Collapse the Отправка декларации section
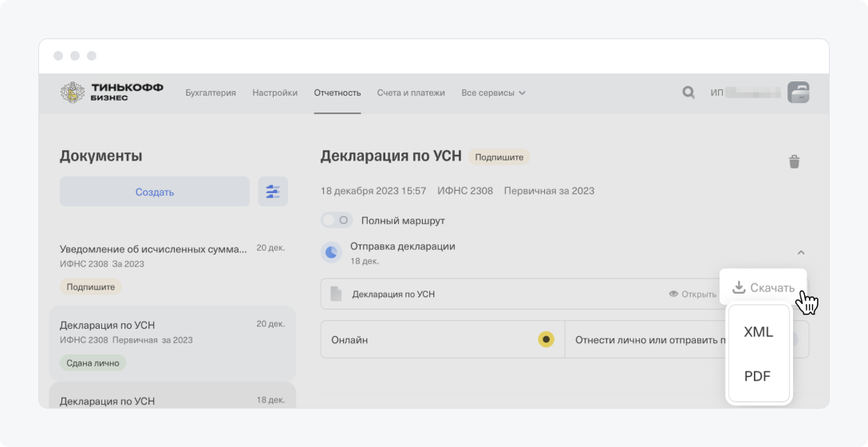Screen dimensions: 868x447 pyautogui.click(x=801, y=252)
